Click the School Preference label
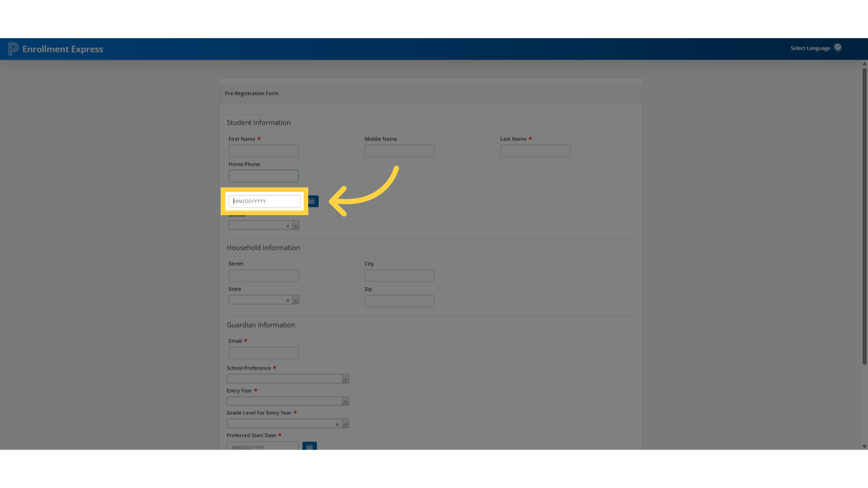 click(249, 368)
